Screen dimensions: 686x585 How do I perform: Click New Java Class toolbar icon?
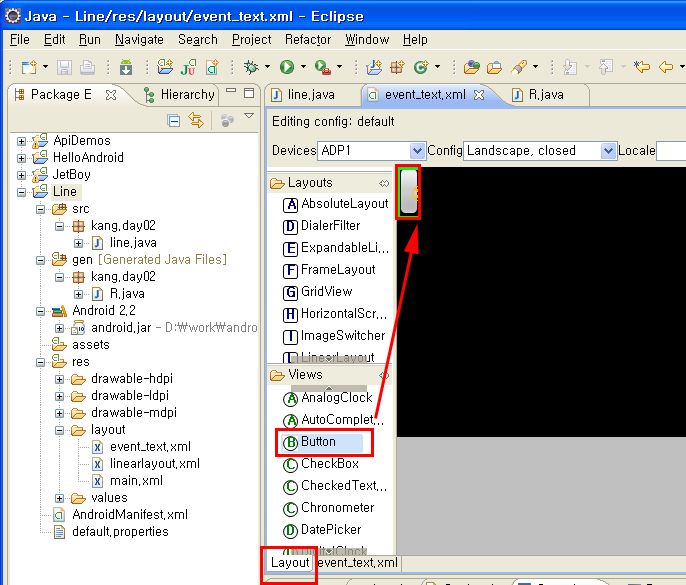coord(421,67)
